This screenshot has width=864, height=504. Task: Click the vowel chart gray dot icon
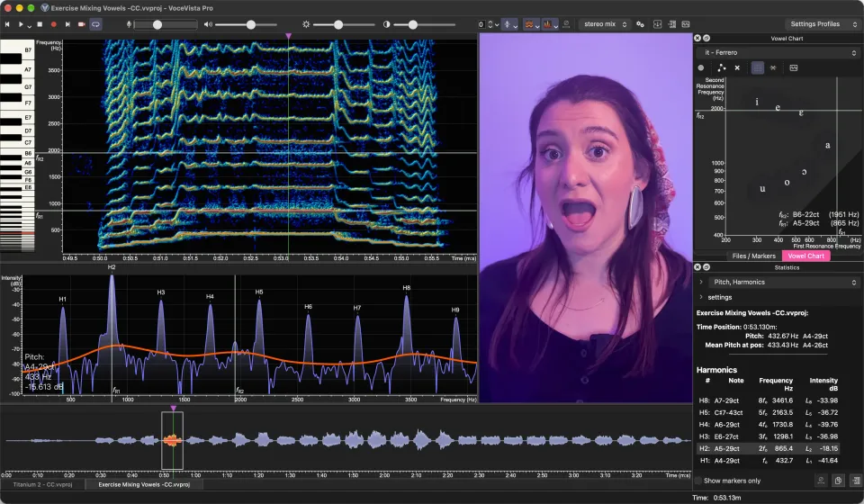tap(701, 67)
